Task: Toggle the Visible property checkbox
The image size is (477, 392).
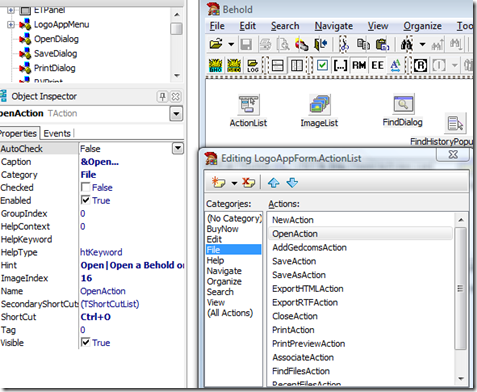Action: [x=86, y=342]
